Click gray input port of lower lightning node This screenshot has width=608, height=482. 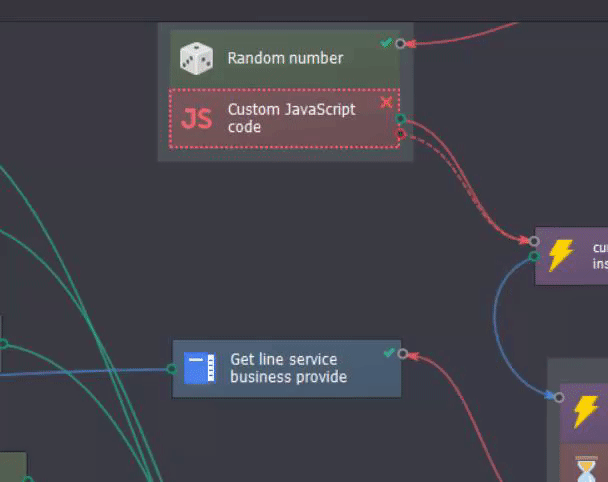tap(559, 397)
